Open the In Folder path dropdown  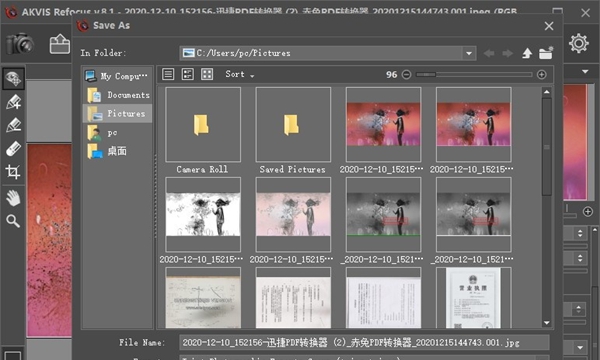point(469,53)
